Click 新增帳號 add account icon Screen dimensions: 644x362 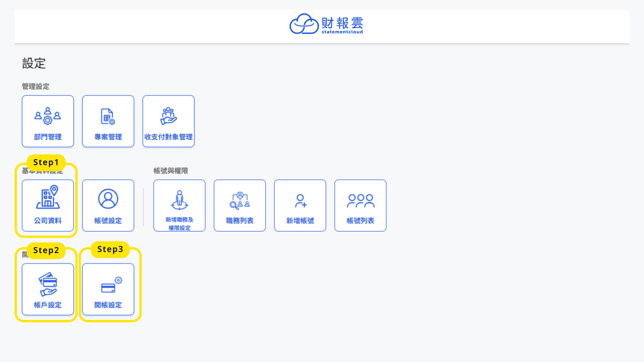click(x=300, y=201)
